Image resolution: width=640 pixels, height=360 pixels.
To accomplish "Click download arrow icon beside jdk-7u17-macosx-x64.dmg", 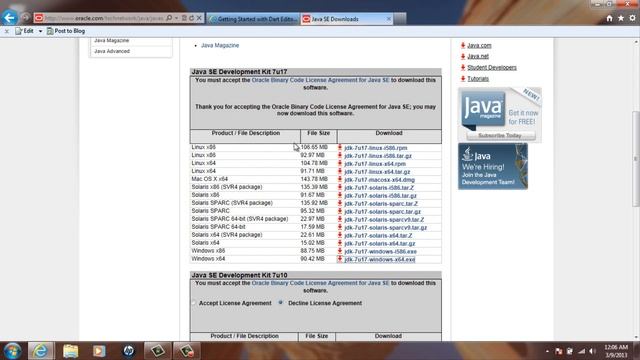I will pyautogui.click(x=340, y=179).
